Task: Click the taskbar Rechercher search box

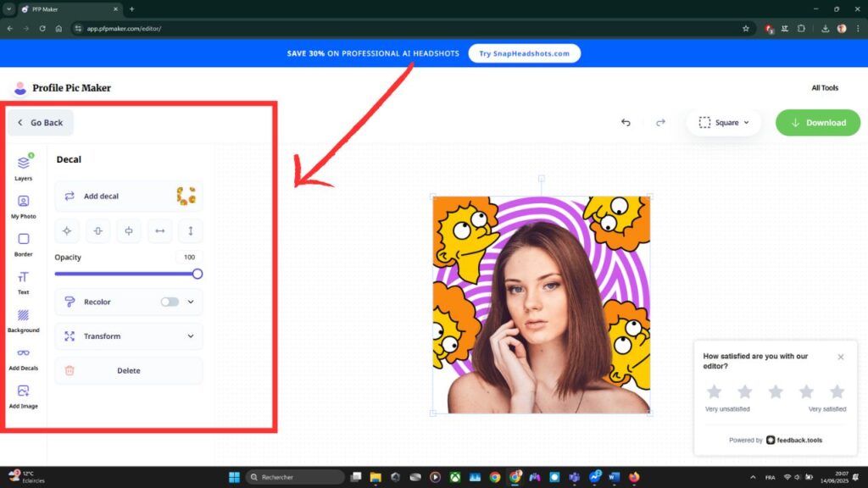Action: point(295,477)
